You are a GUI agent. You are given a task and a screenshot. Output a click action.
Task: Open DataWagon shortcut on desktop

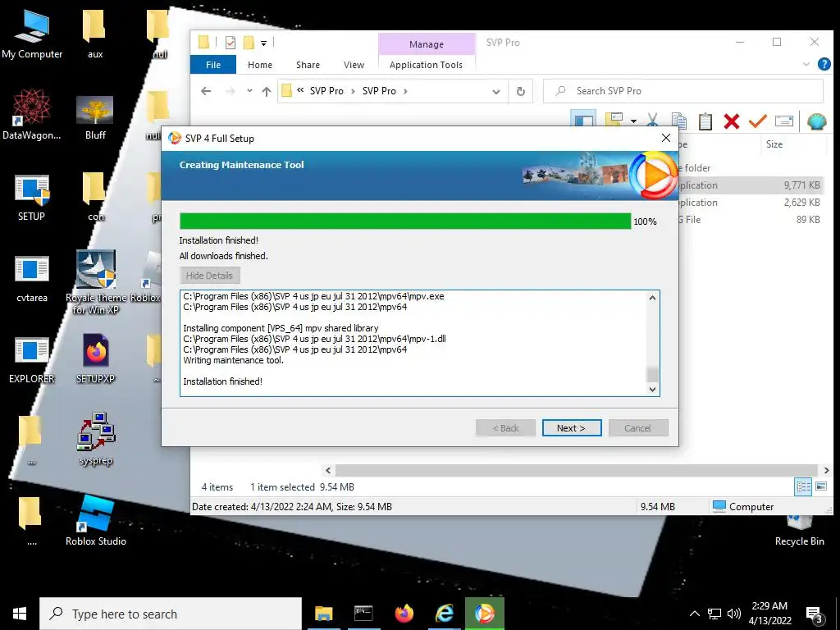click(32, 115)
